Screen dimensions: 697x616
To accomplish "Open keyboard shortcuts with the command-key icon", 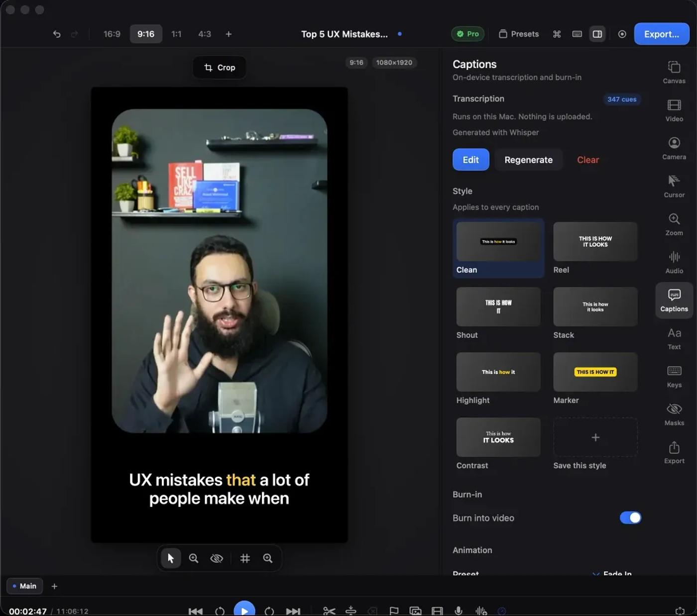I will pyautogui.click(x=557, y=34).
